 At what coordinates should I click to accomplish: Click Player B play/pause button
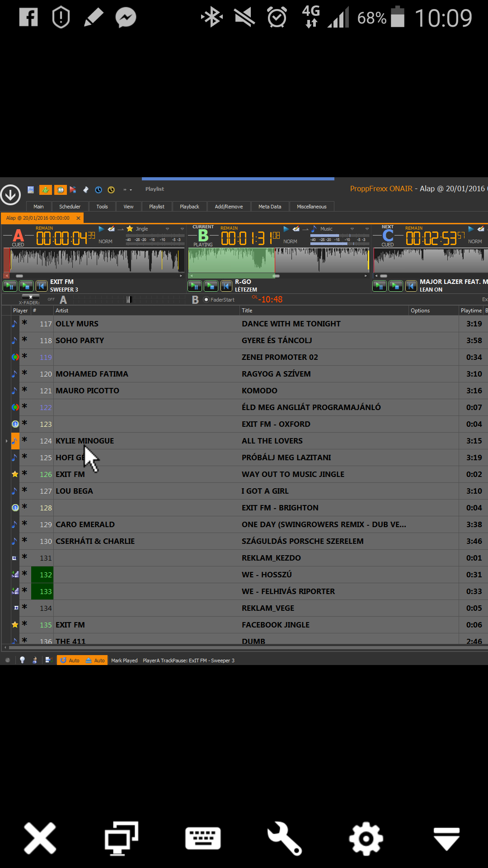coord(195,286)
